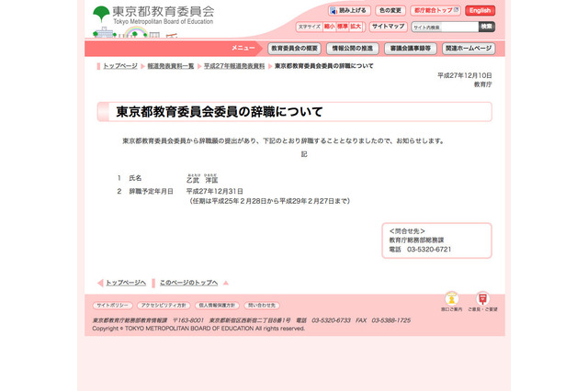Click the メニュー label in the pink bar
Image resolution: width=588 pixels, height=391 pixels.
[x=243, y=48]
